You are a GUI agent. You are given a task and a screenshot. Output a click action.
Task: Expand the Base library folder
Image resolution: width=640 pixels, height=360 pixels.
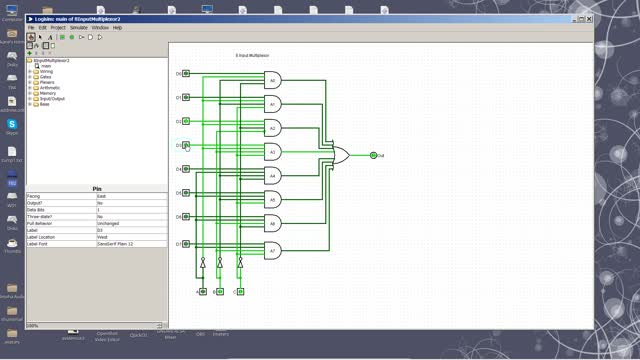pyautogui.click(x=29, y=104)
